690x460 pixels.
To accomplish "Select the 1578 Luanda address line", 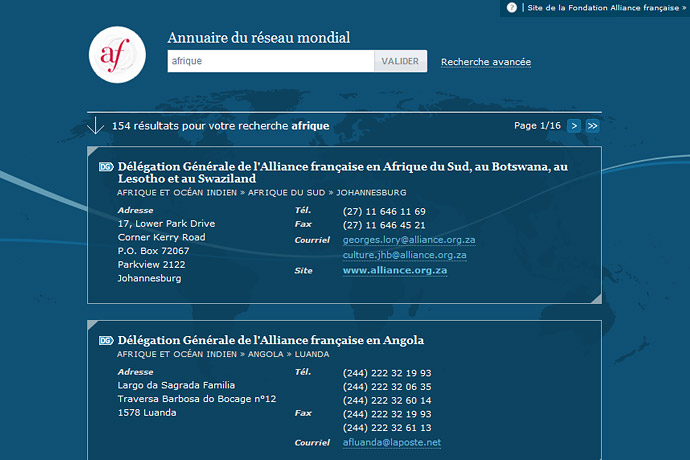I will 147,412.
